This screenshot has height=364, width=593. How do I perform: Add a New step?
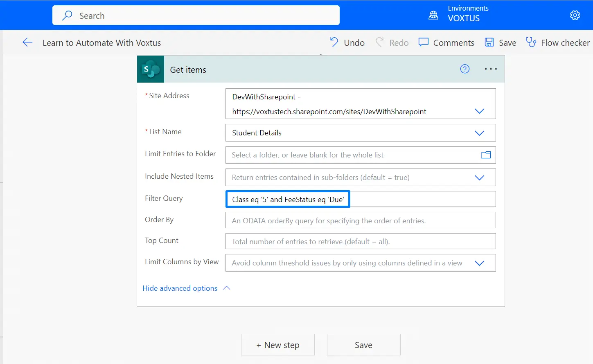point(277,345)
